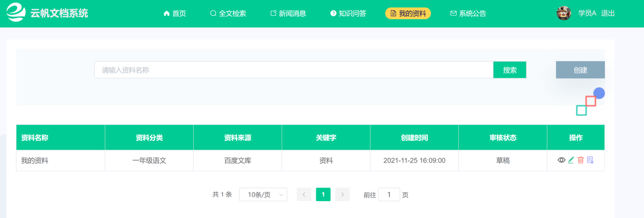Expand the 10条/页 page size dropdown
The image size is (644, 218).
[x=263, y=195]
